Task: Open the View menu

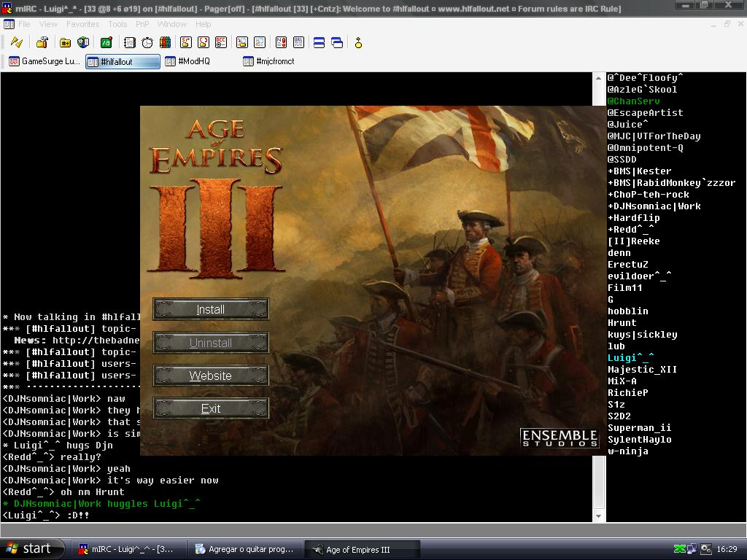Action: coord(48,24)
